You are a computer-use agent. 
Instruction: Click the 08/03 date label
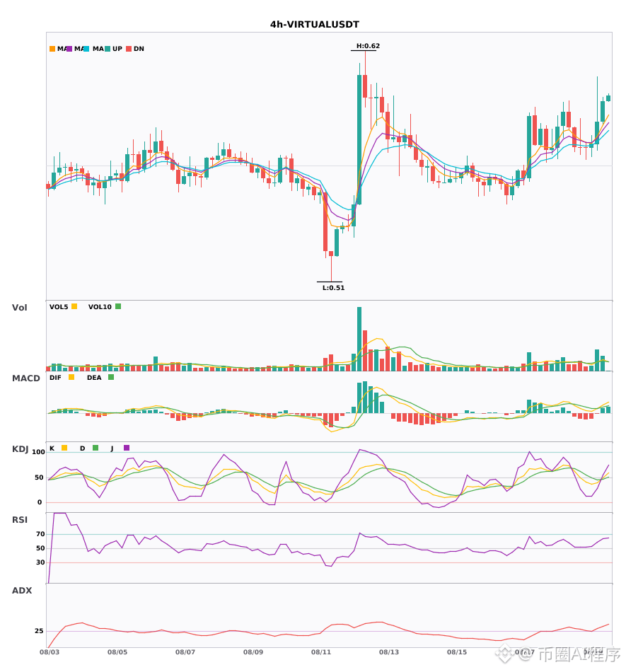click(x=50, y=652)
